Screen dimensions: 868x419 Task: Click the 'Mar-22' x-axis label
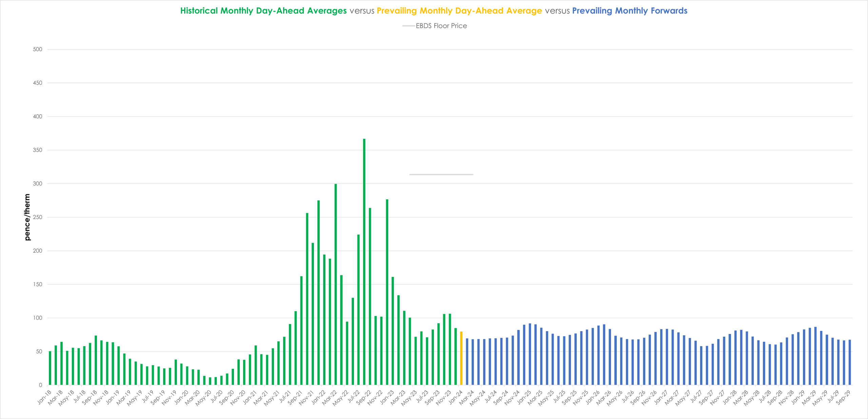pyautogui.click(x=330, y=397)
